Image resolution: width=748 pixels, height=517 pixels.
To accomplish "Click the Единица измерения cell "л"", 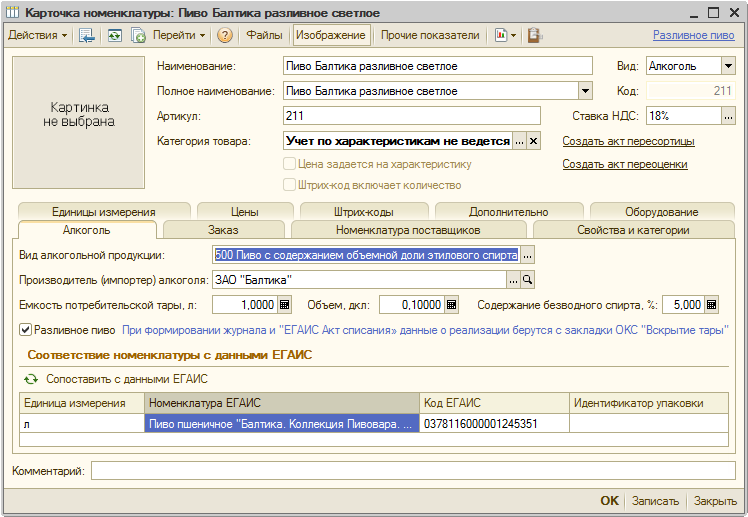I will coord(82,424).
